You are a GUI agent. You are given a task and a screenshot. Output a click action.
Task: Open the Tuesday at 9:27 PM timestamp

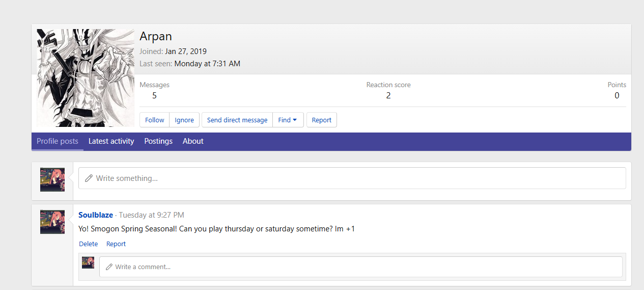click(151, 215)
